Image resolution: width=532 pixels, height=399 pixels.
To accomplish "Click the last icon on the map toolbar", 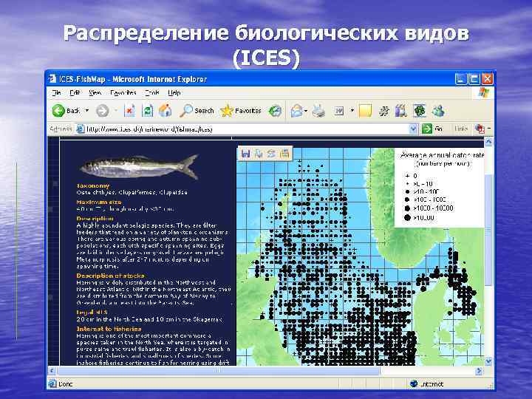I will coord(284,154).
